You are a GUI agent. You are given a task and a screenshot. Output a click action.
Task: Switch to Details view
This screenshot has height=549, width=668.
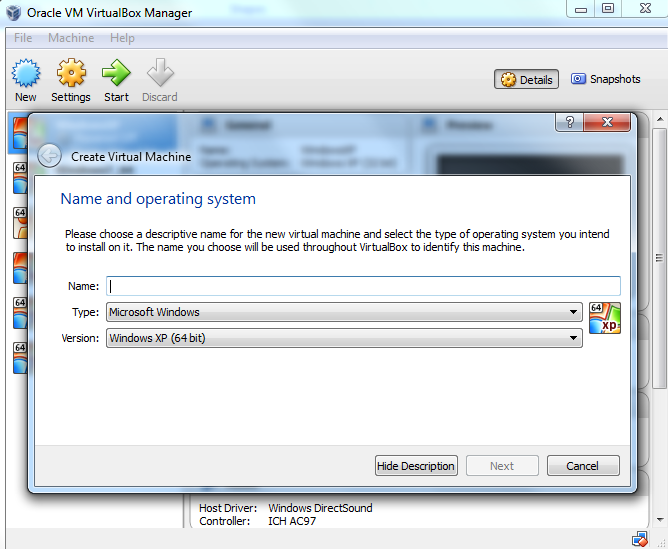tap(527, 80)
